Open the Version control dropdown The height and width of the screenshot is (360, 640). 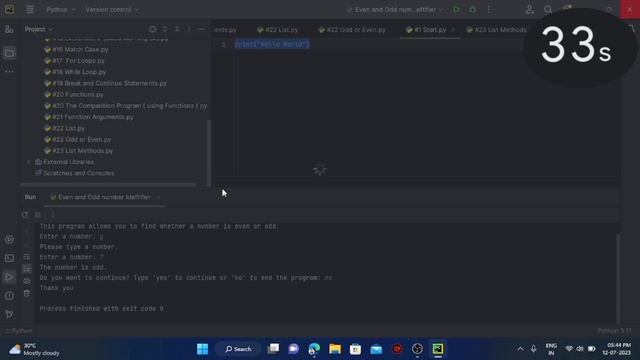coord(112,9)
